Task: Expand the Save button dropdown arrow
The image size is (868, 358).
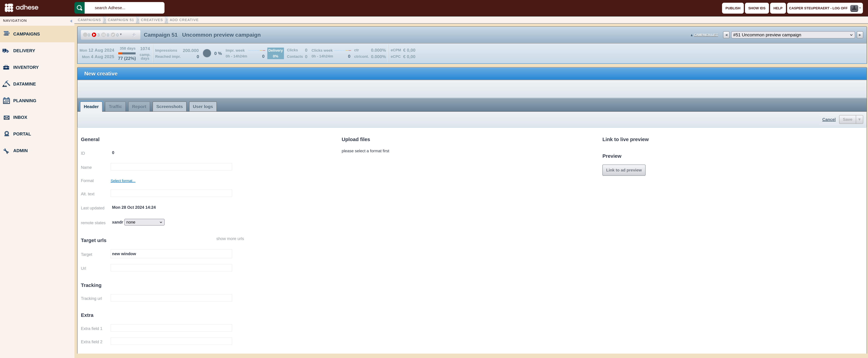Action: (859, 119)
